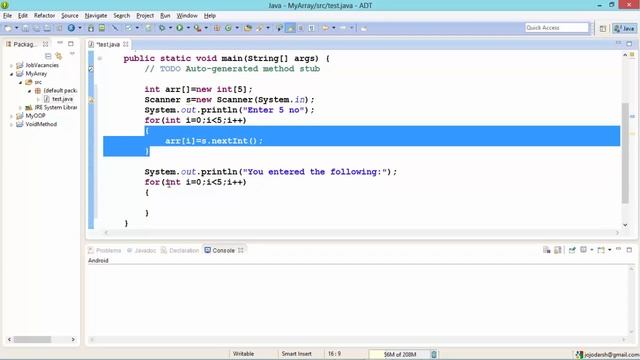Click the Save All toolbar icon

tap(36, 28)
